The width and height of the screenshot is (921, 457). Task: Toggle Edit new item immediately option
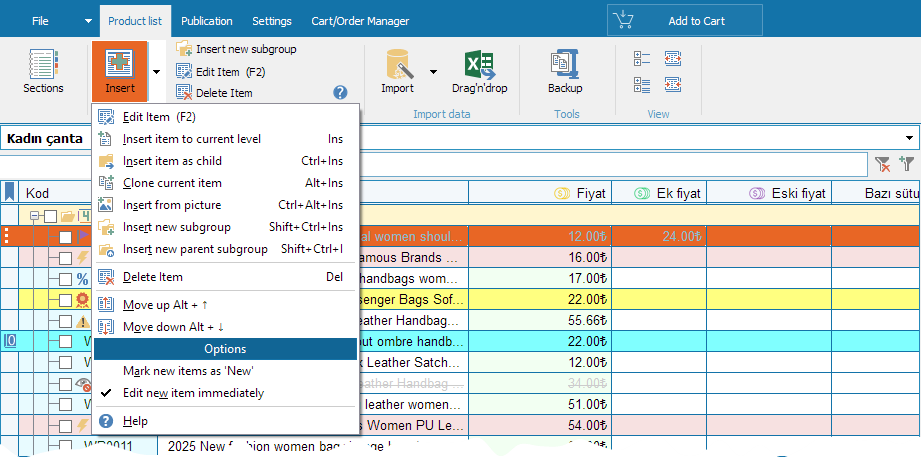(193, 393)
